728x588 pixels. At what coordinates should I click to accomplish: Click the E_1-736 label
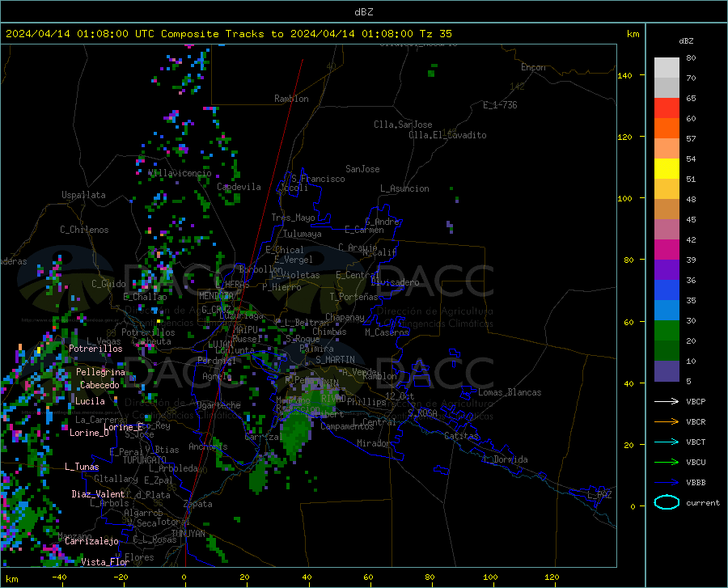(500, 105)
